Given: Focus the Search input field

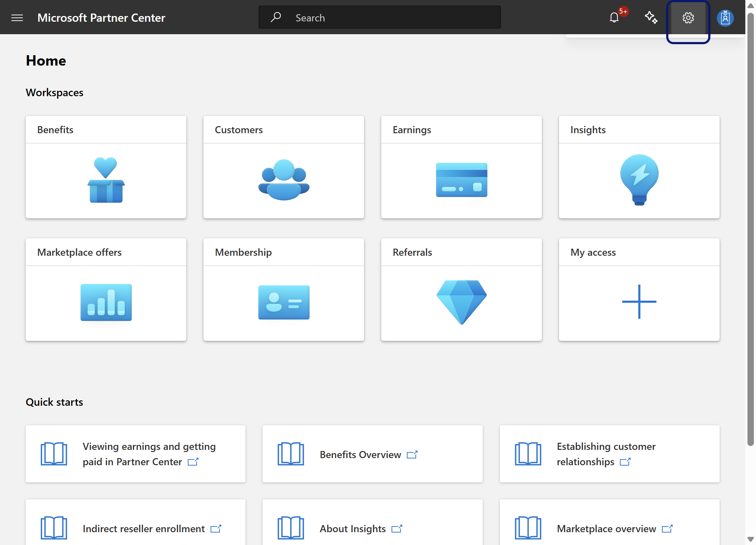Looking at the screenshot, I should [x=380, y=17].
